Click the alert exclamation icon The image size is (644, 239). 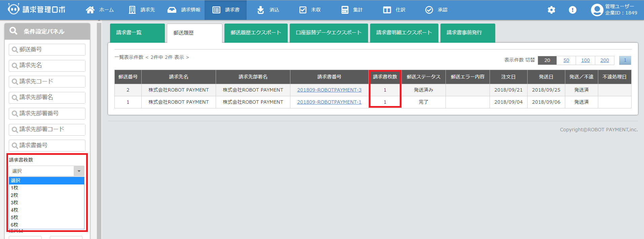point(572,10)
